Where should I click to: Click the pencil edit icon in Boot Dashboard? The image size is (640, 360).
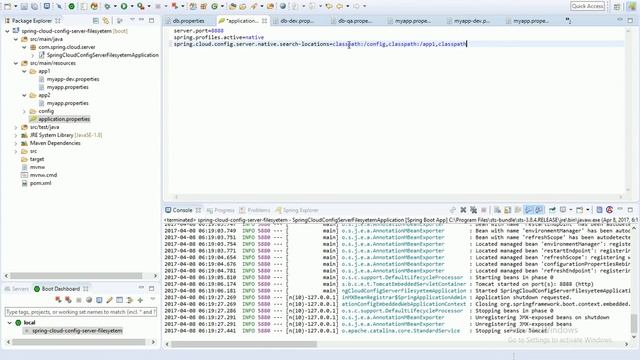[x=109, y=300]
